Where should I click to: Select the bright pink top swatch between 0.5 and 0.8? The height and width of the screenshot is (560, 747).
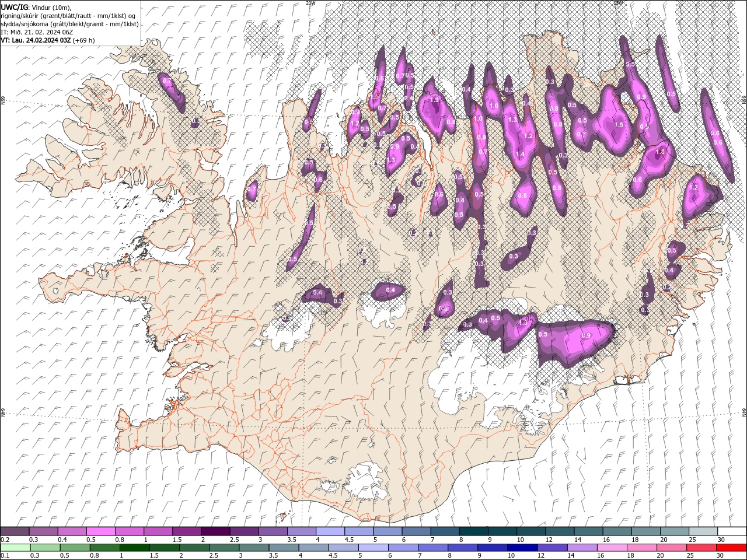point(100,531)
